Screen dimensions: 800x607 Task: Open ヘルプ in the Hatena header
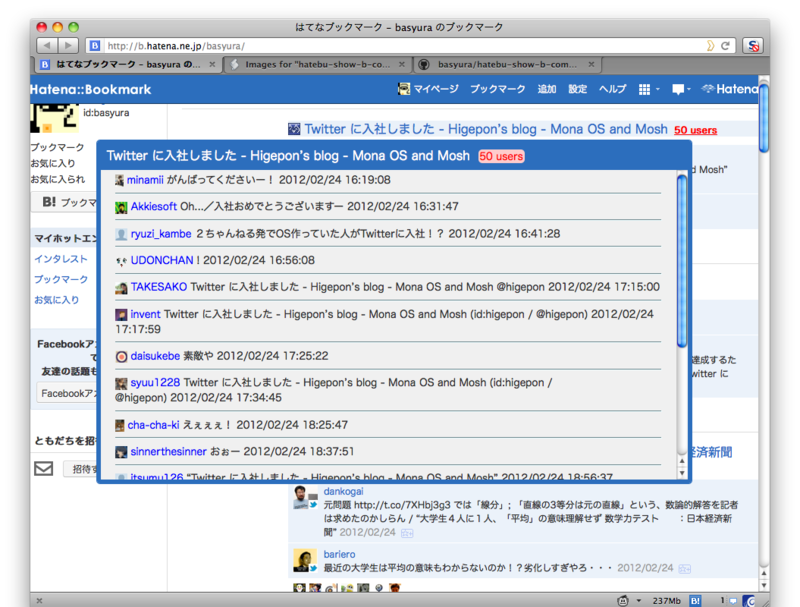pyautogui.click(x=612, y=89)
